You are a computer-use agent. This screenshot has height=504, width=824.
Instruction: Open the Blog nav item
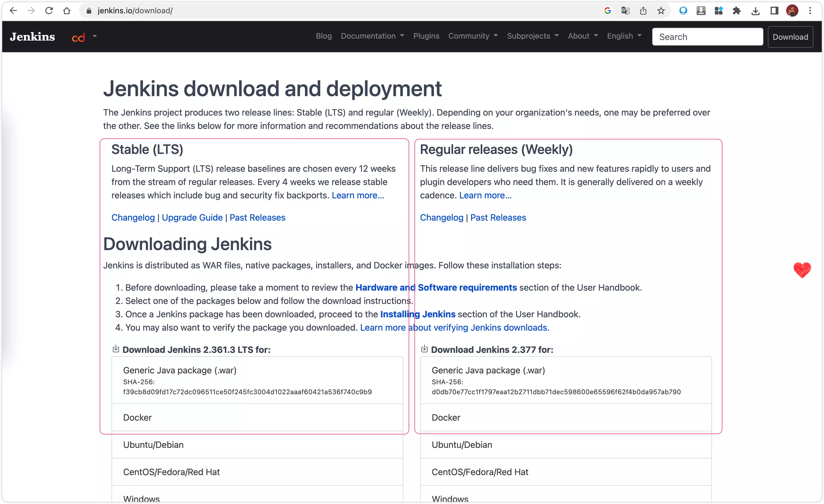[324, 36]
